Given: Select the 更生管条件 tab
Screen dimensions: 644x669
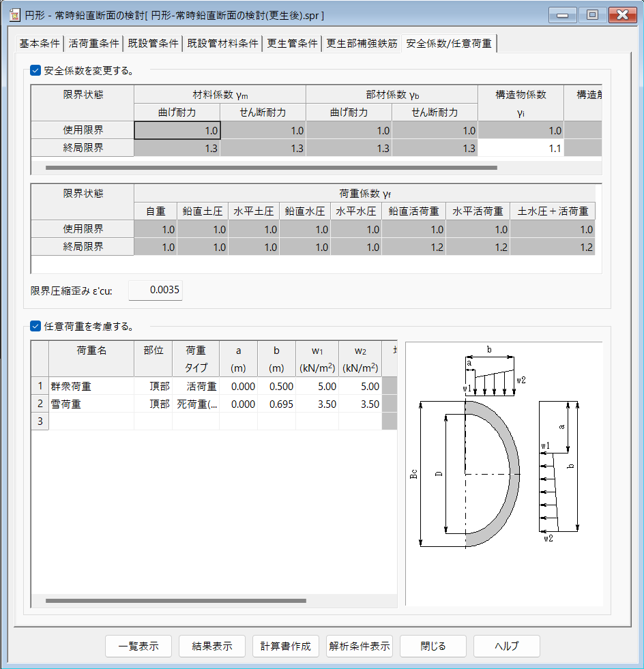Looking at the screenshot, I should pos(292,44).
